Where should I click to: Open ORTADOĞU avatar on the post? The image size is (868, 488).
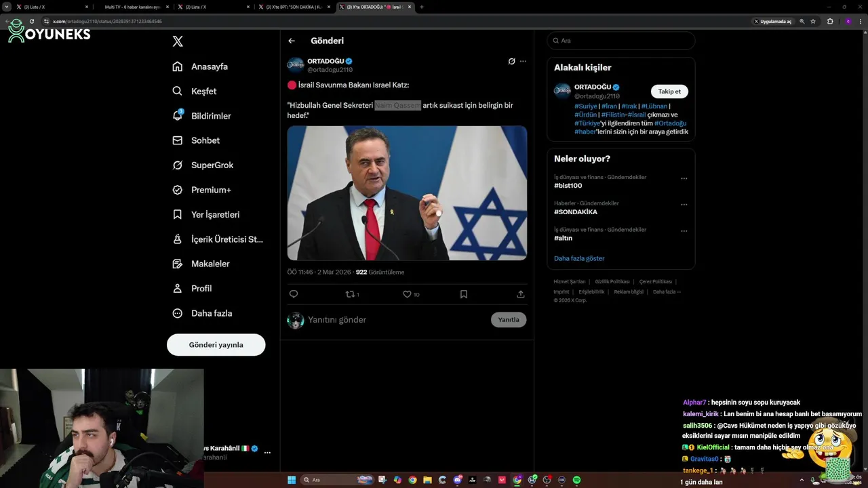(x=296, y=65)
